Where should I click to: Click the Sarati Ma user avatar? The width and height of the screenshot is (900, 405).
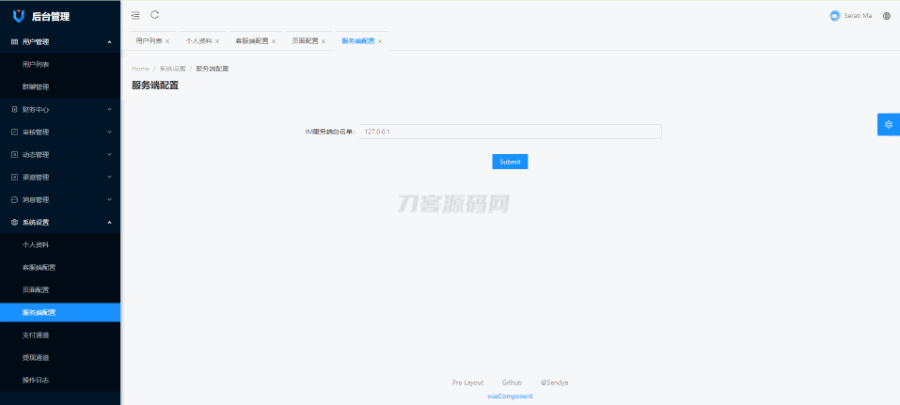tap(835, 16)
